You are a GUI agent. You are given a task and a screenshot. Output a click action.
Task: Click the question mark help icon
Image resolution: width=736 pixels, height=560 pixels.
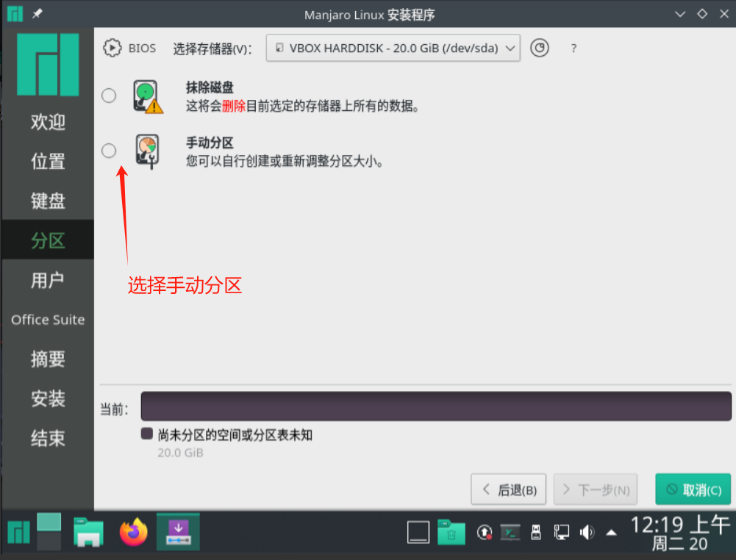pyautogui.click(x=574, y=49)
